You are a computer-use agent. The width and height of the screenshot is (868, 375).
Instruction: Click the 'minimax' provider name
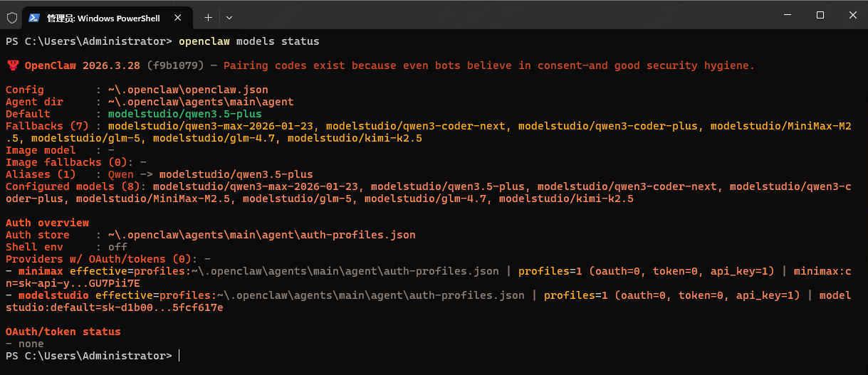coord(41,271)
